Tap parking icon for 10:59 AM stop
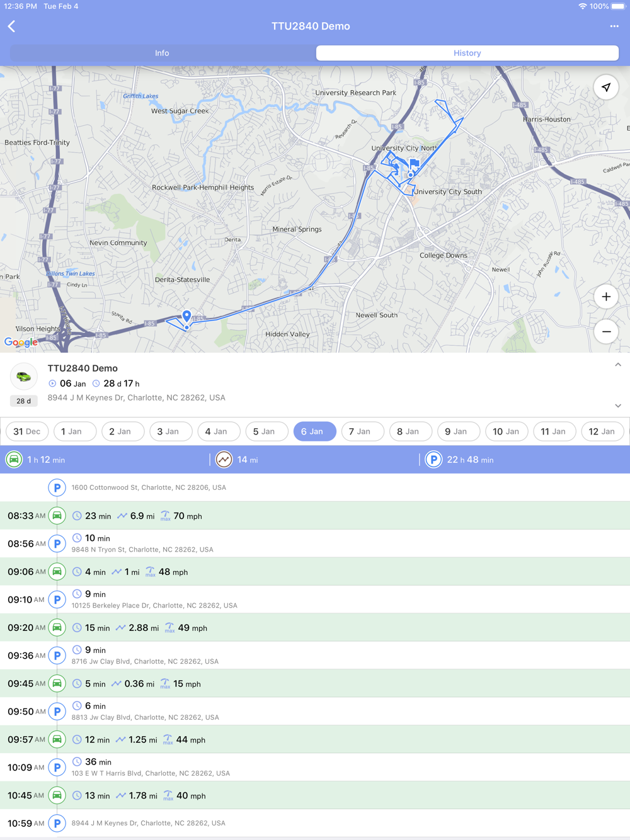This screenshot has height=840, width=630. coord(57,823)
